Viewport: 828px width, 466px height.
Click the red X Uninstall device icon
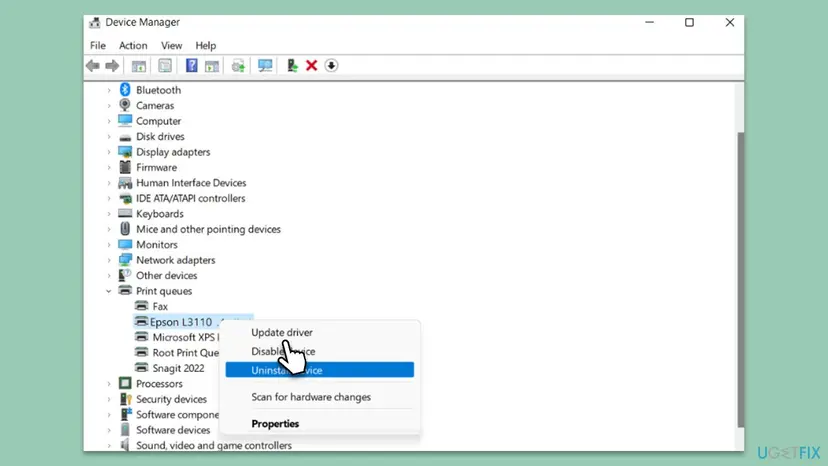tap(312, 66)
